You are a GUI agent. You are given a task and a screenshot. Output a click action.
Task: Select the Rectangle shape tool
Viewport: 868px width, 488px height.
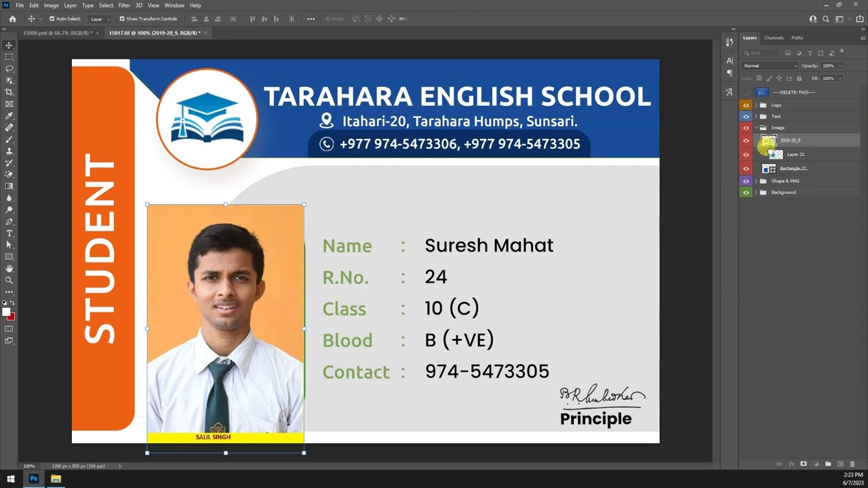[x=9, y=257]
